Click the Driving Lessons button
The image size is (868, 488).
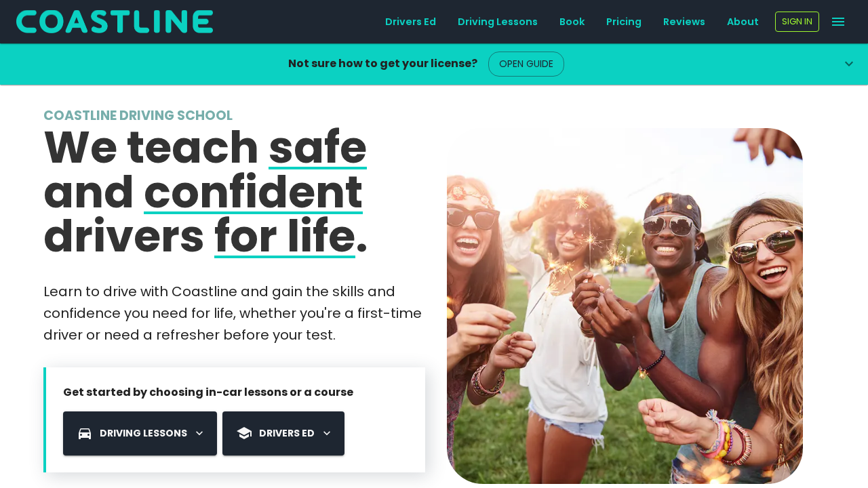pos(140,433)
